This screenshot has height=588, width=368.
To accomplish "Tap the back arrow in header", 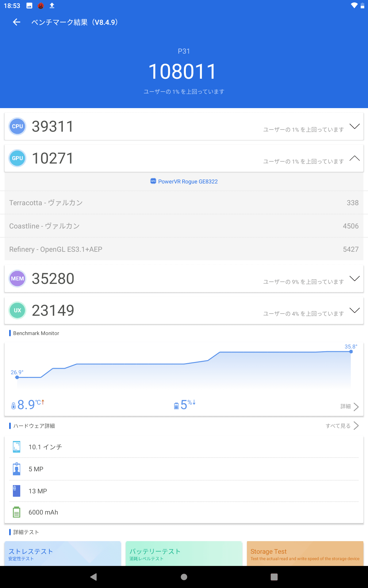I will tap(17, 22).
